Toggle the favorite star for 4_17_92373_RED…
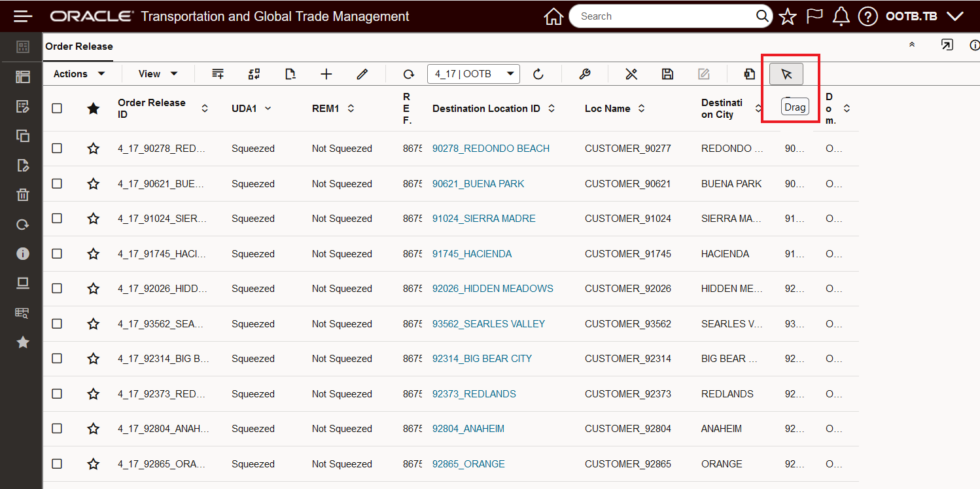 [x=94, y=394]
